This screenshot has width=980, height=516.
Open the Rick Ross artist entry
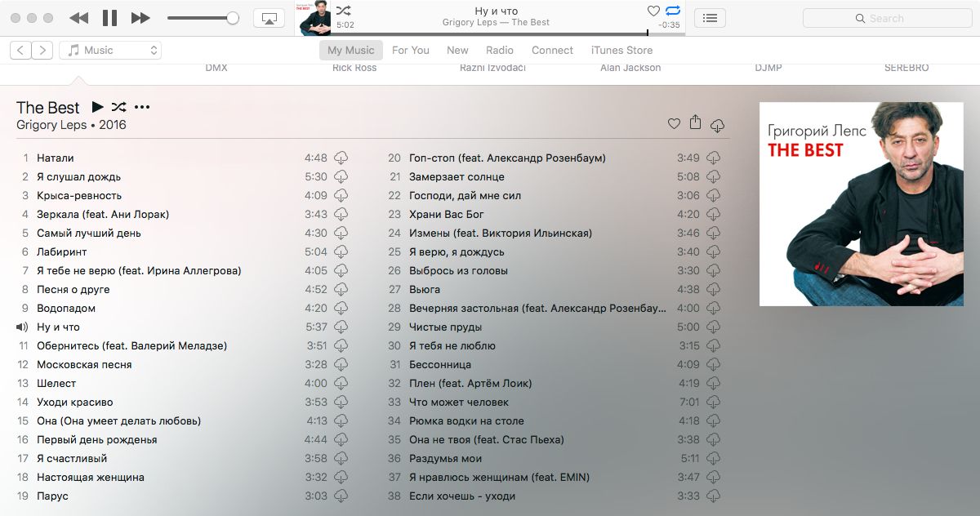(354, 68)
